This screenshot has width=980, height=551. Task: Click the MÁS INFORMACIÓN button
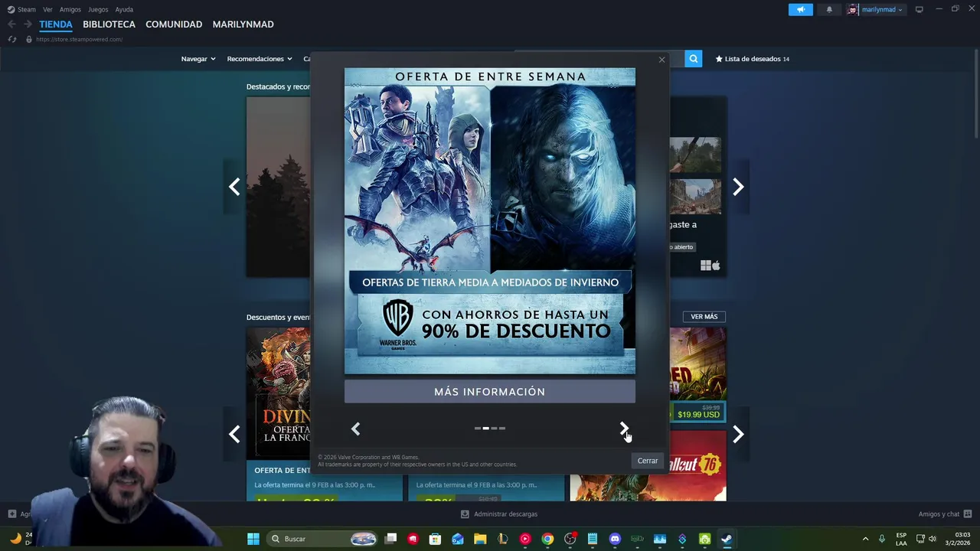(489, 392)
